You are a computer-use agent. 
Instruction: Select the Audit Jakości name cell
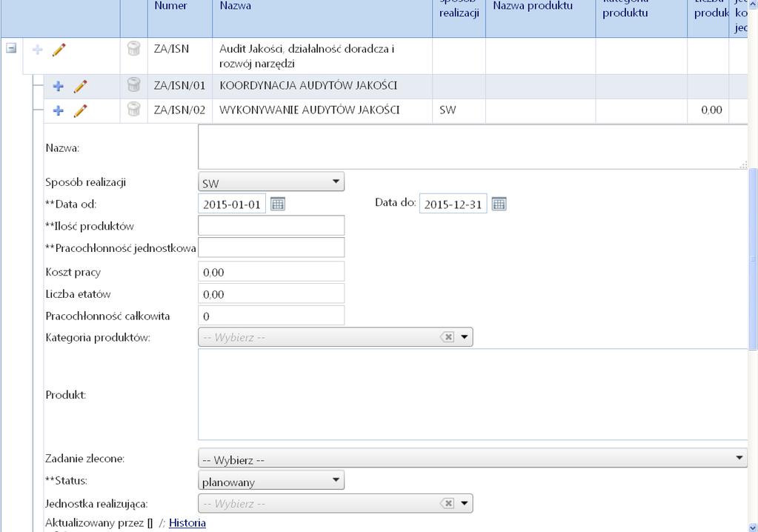pyautogui.click(x=322, y=56)
